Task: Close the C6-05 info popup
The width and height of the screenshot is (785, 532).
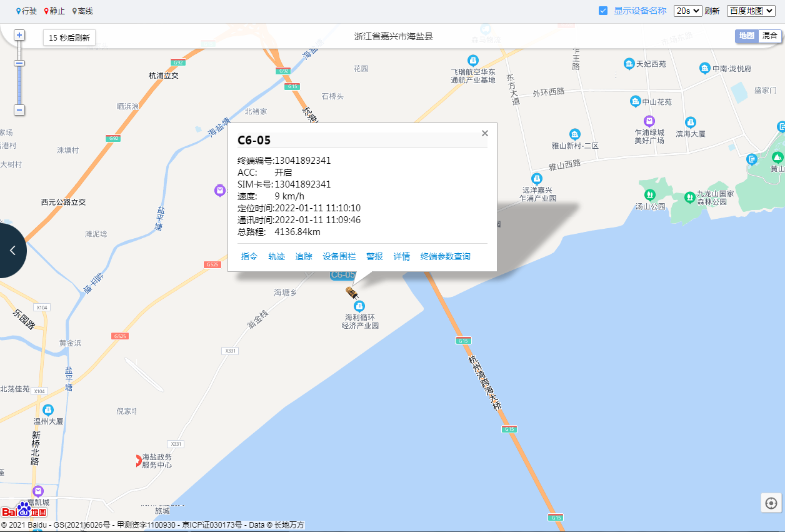Action: (x=485, y=133)
